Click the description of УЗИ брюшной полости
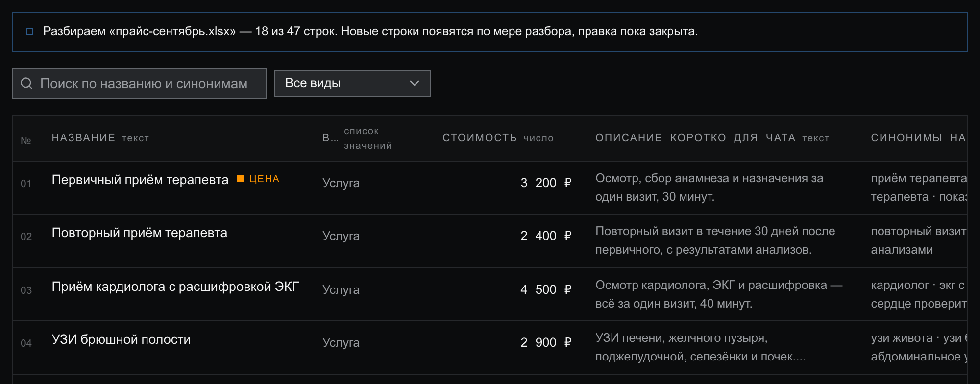980x384 pixels. (x=700, y=347)
